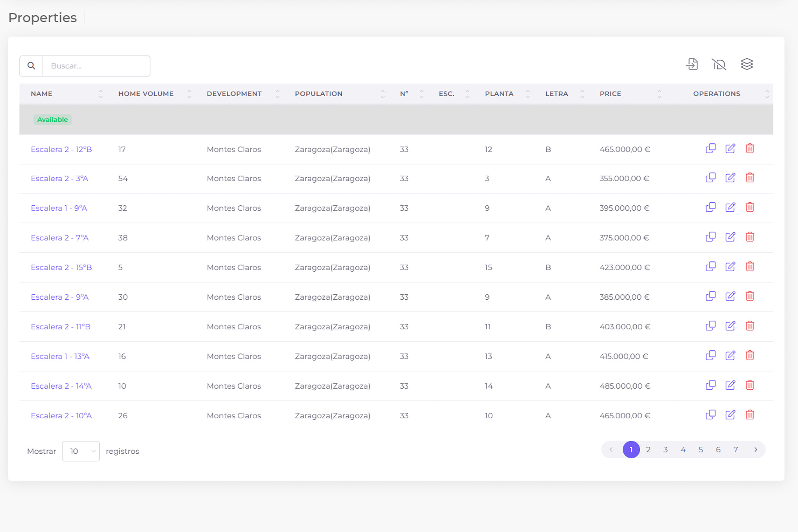Screen dimensions: 798x532
Task: Click the layers grouping icon in the toolbar
Action: coord(747,64)
